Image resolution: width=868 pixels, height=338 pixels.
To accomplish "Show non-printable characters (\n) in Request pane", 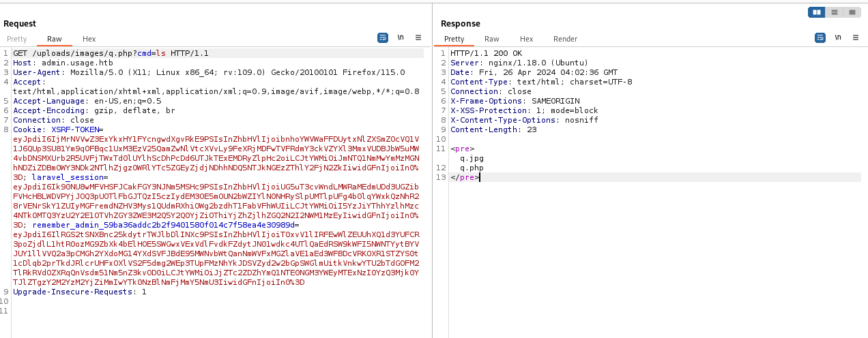I will coord(401,38).
